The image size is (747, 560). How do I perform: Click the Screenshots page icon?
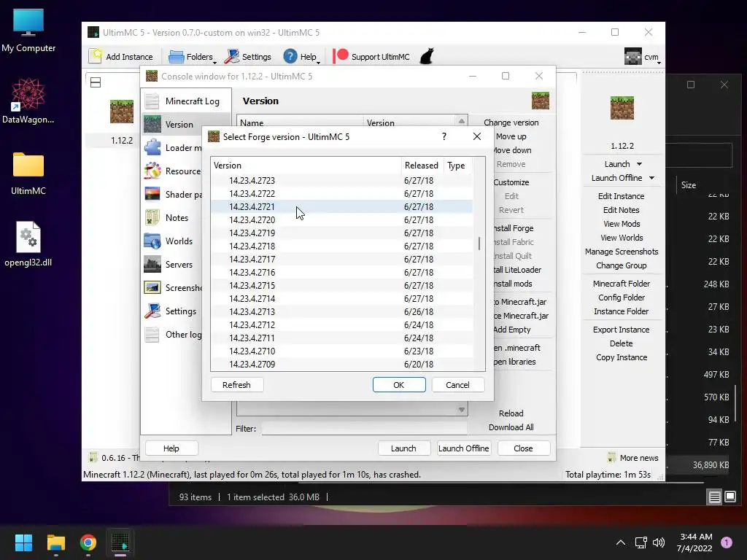coord(152,287)
